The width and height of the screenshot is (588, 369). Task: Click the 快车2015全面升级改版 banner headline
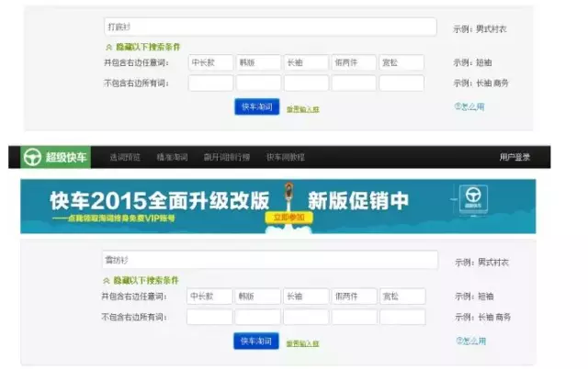pyautogui.click(x=159, y=200)
